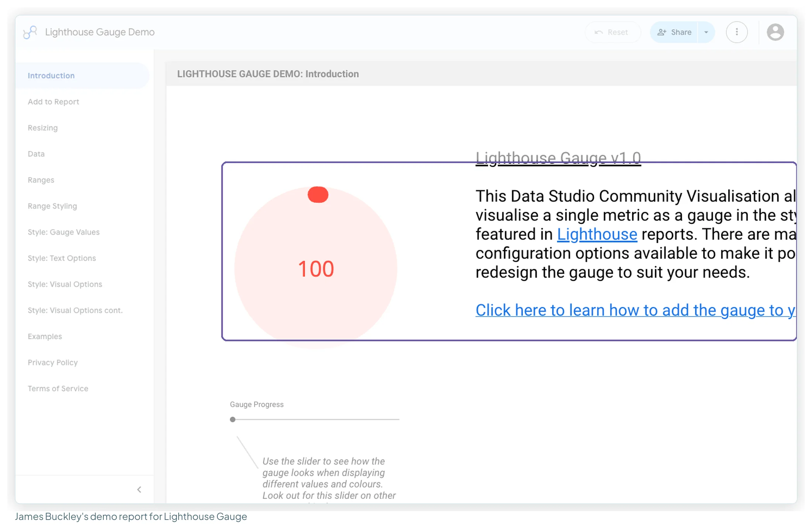The width and height of the screenshot is (812, 531).
Task: Select the Style: Visual Options page
Action: click(x=65, y=285)
